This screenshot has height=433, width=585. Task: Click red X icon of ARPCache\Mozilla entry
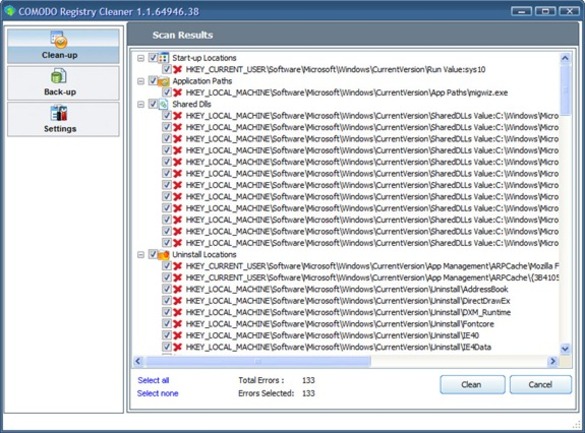[x=178, y=266]
